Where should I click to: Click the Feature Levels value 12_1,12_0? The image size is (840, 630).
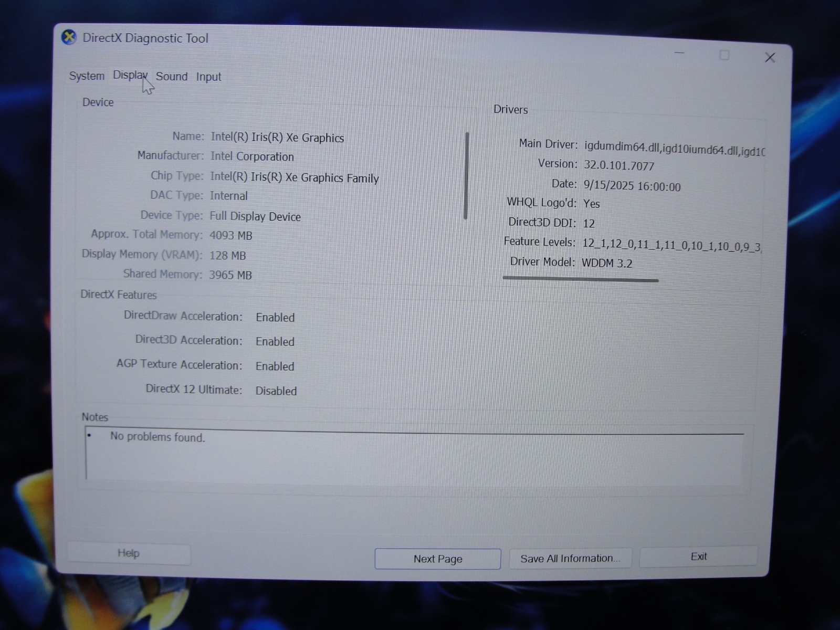coord(672,246)
